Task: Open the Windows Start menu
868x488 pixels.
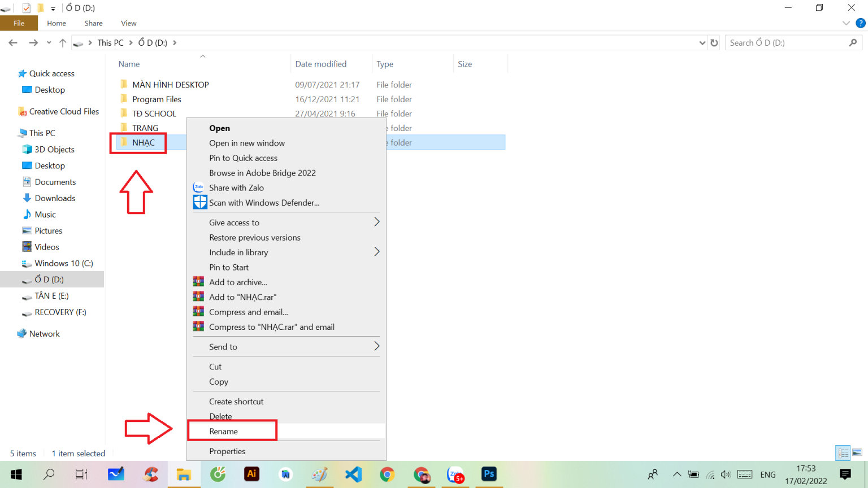Action: tap(16, 474)
